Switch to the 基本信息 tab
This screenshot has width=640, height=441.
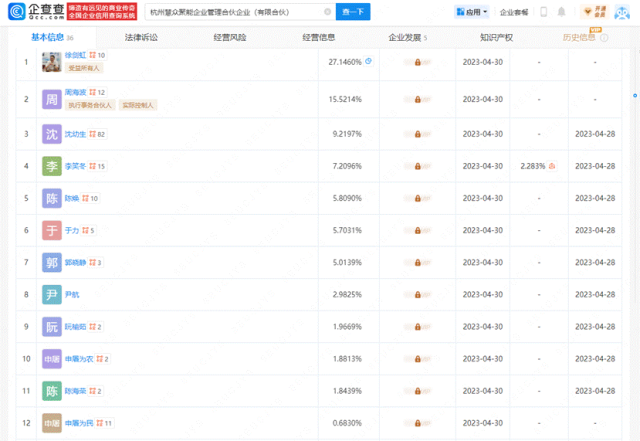[52, 38]
